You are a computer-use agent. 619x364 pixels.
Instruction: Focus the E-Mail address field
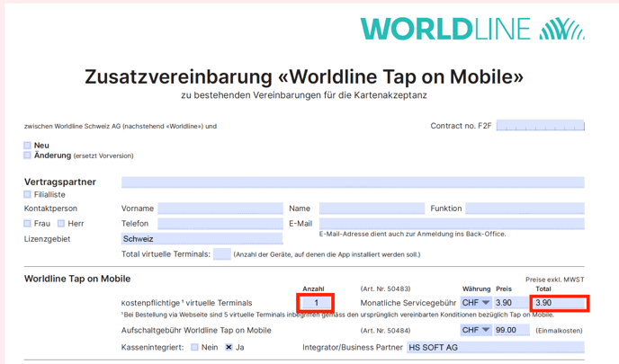click(x=451, y=224)
